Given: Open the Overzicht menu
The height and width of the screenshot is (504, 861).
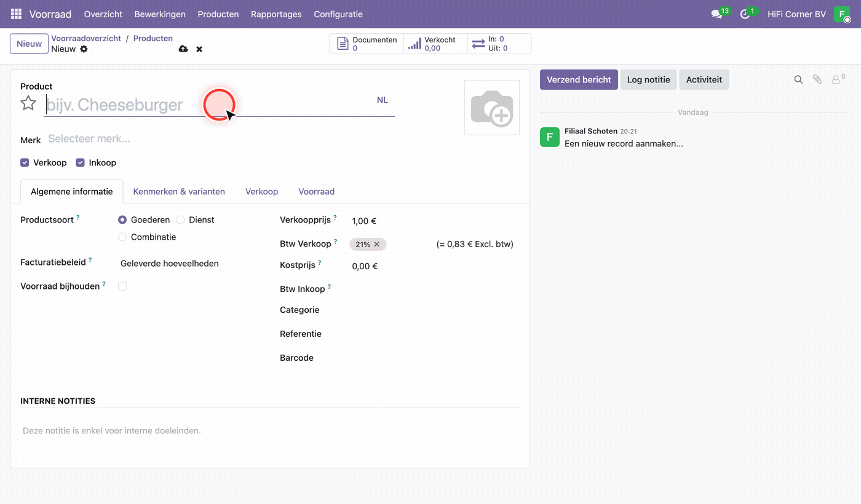Looking at the screenshot, I should [103, 14].
